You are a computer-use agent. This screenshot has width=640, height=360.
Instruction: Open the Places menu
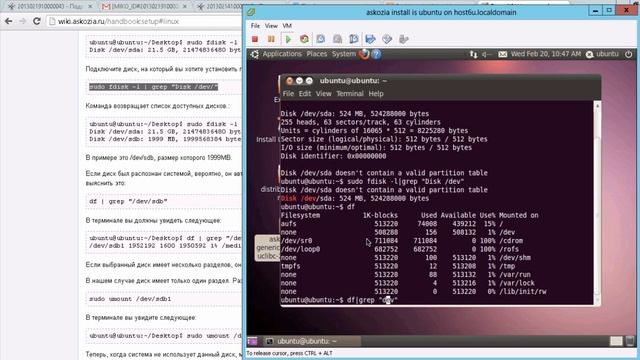coord(317,54)
